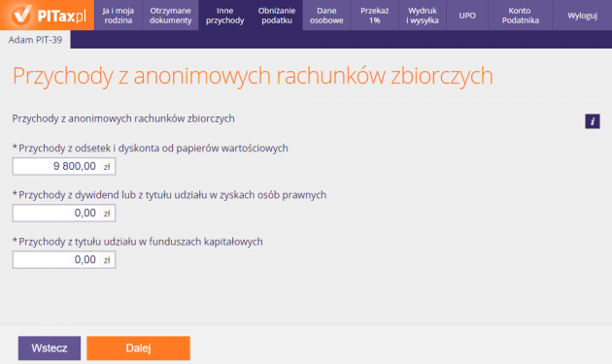Open the information icon for anonymous accounts
The width and height of the screenshot is (612, 364).
[593, 121]
